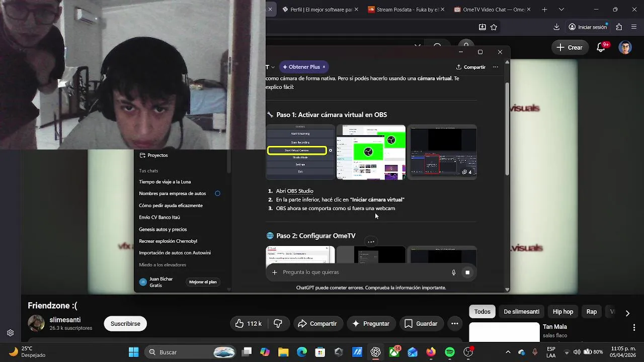Like the video with 112 k likes
Image resolution: width=644 pixels, height=362 pixels.
coord(250,324)
